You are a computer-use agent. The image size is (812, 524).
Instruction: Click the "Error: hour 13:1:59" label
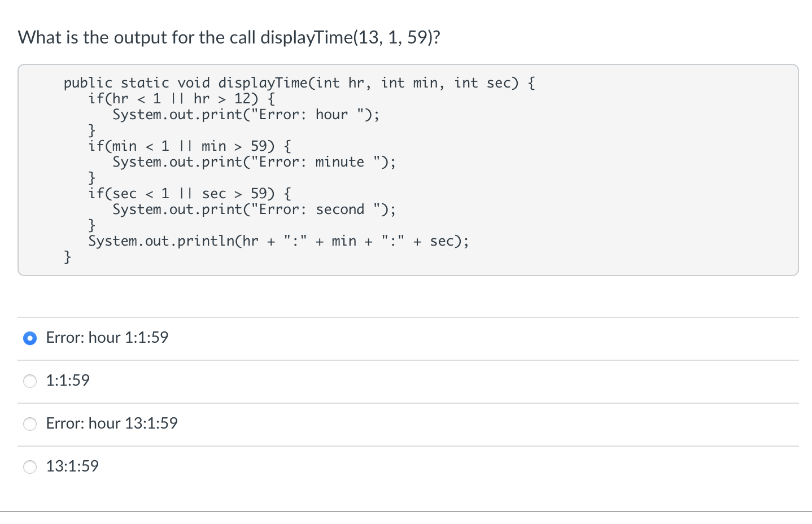[111, 423]
